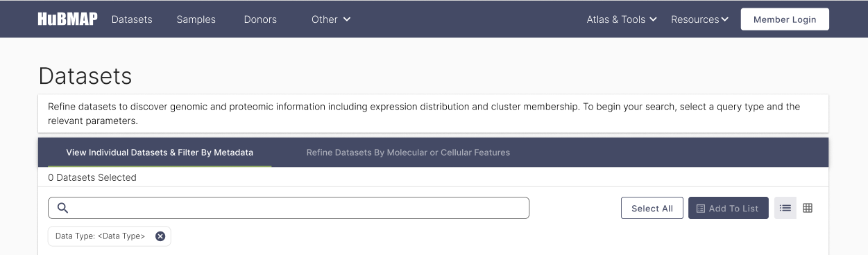Expand the Atlas & Tools menu

pyautogui.click(x=622, y=19)
